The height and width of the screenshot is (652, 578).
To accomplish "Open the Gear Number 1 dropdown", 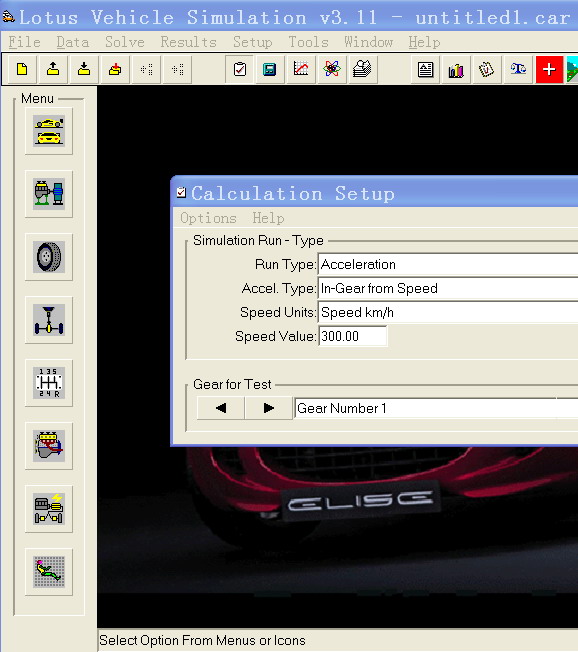I will tap(436, 408).
